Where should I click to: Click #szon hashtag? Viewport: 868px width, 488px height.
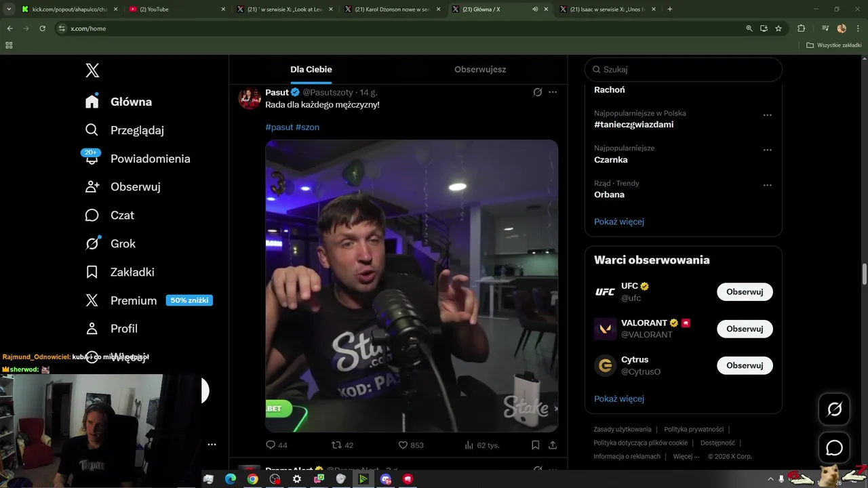tap(307, 127)
